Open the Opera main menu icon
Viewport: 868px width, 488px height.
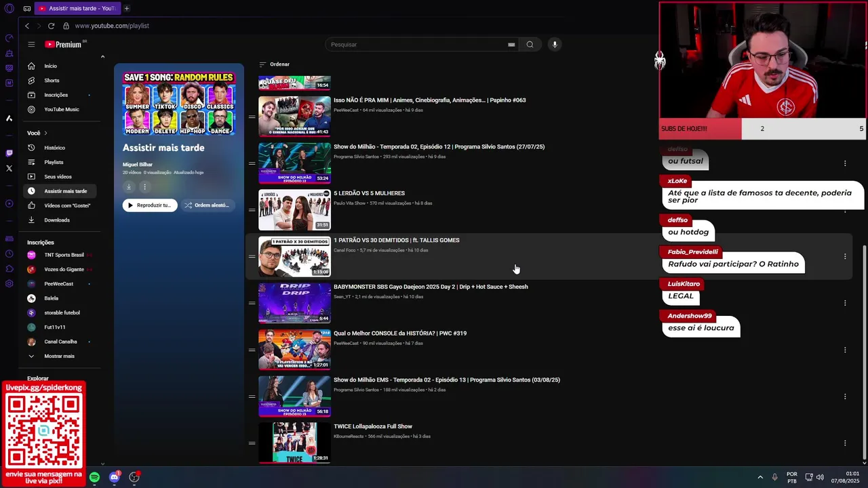tap(9, 9)
